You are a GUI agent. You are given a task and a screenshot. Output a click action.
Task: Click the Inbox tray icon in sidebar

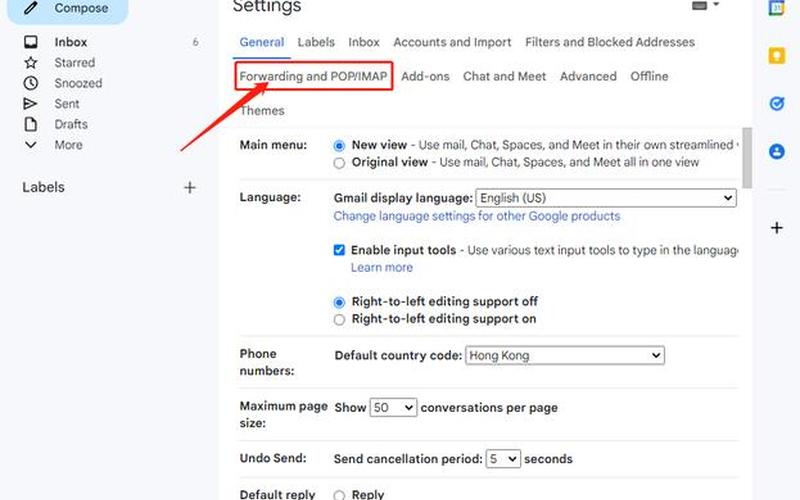[x=31, y=42]
